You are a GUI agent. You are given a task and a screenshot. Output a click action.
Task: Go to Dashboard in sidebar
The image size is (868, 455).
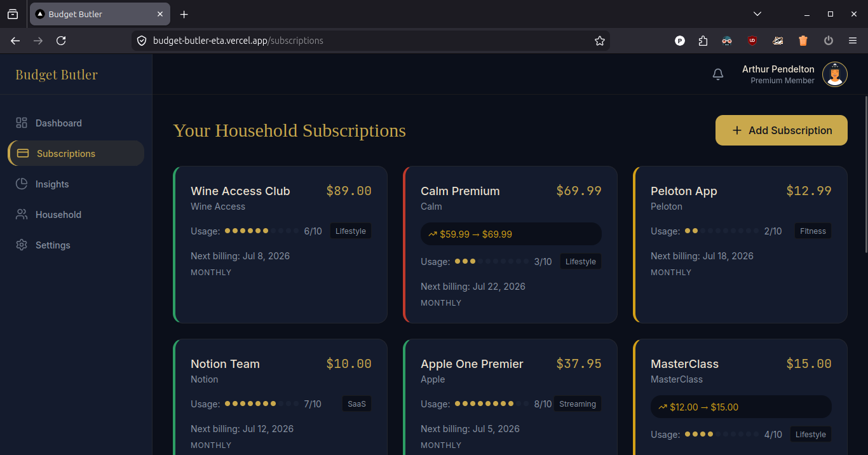pyautogui.click(x=76, y=123)
